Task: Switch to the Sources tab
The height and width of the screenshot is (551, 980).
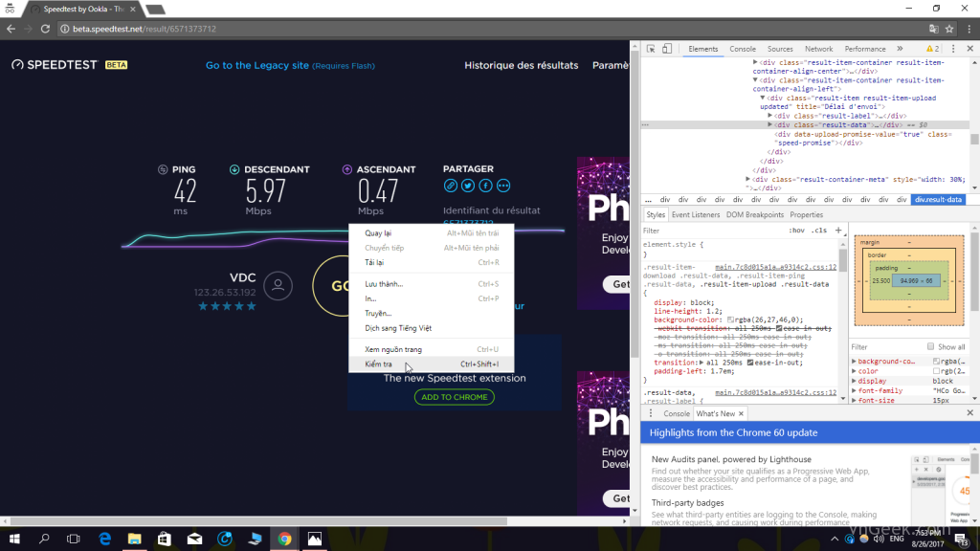Action: click(780, 49)
